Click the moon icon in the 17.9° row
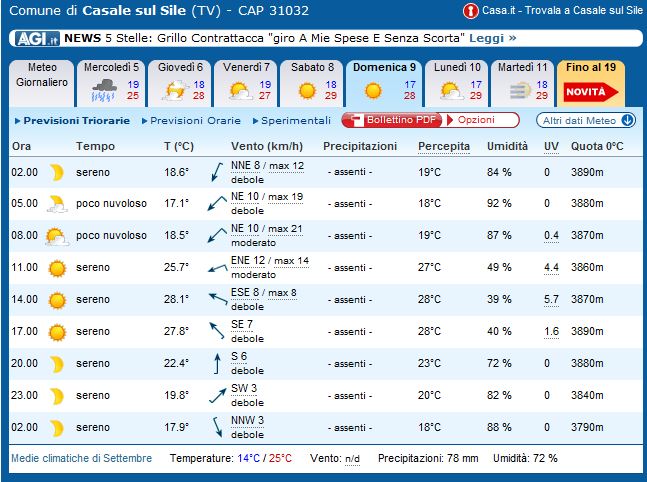The width and height of the screenshot is (647, 482). click(x=57, y=428)
